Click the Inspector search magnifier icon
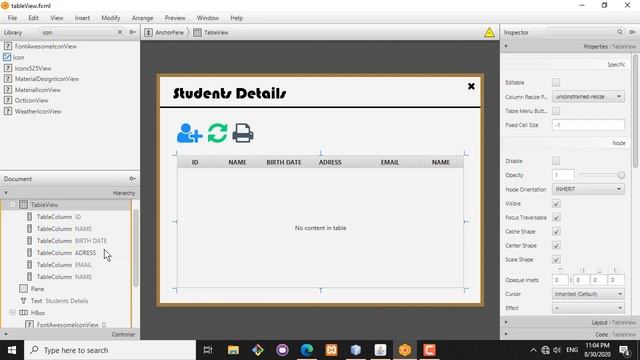The width and height of the screenshot is (640, 360). (620, 32)
